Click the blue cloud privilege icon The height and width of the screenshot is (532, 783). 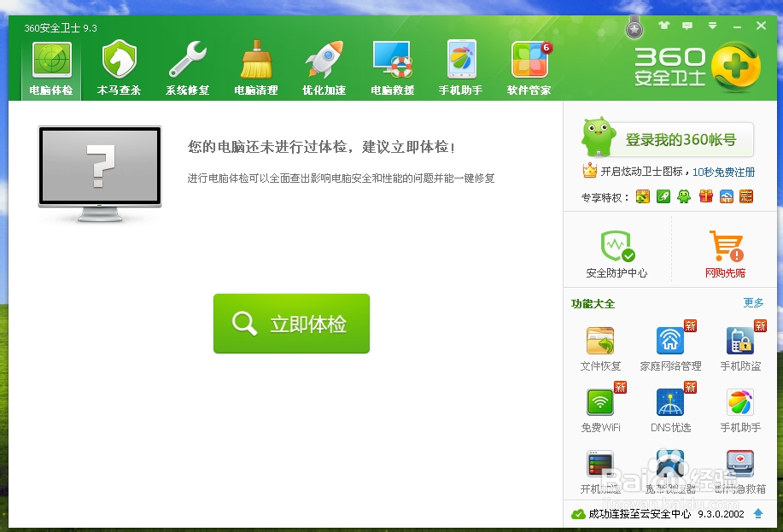pos(726,196)
